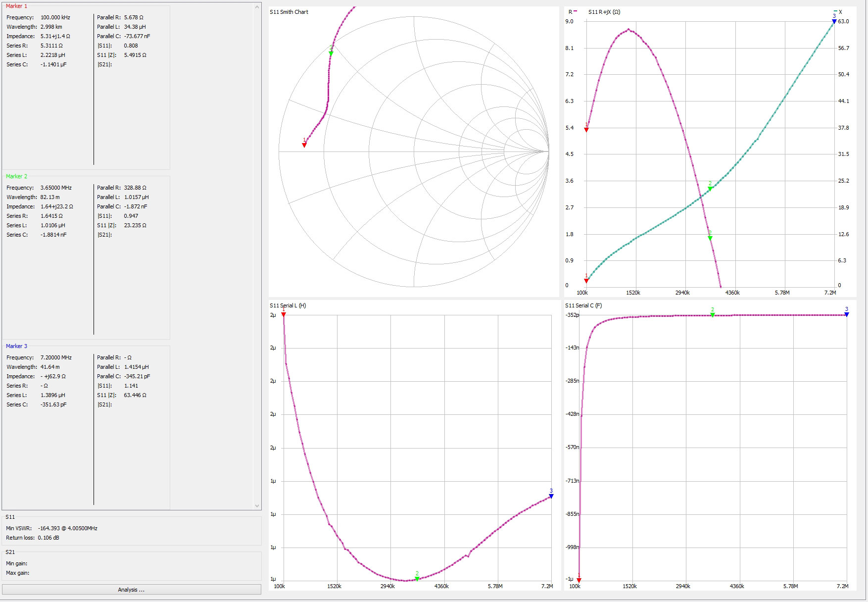This screenshot has height=602, width=868.
Task: Select blue marker 3 on Serial L chart
Action: (551, 496)
